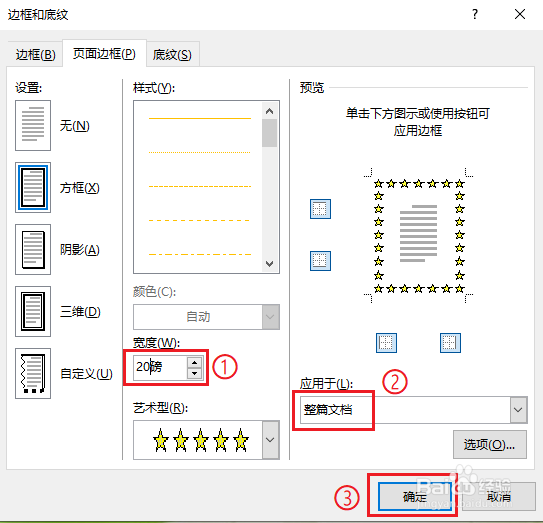Click the 无(N) label text
Screen dimensions: 543x523
75,125
